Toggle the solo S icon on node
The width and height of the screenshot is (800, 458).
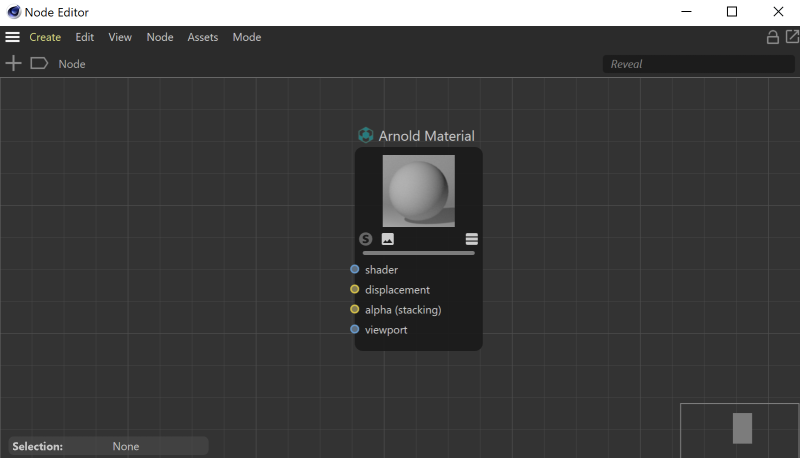pyautogui.click(x=365, y=239)
